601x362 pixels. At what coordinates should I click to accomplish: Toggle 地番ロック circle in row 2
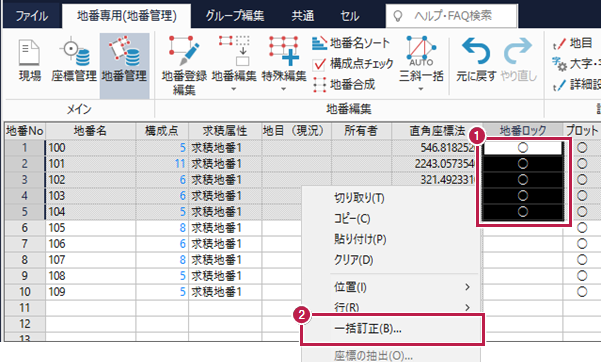(523, 164)
